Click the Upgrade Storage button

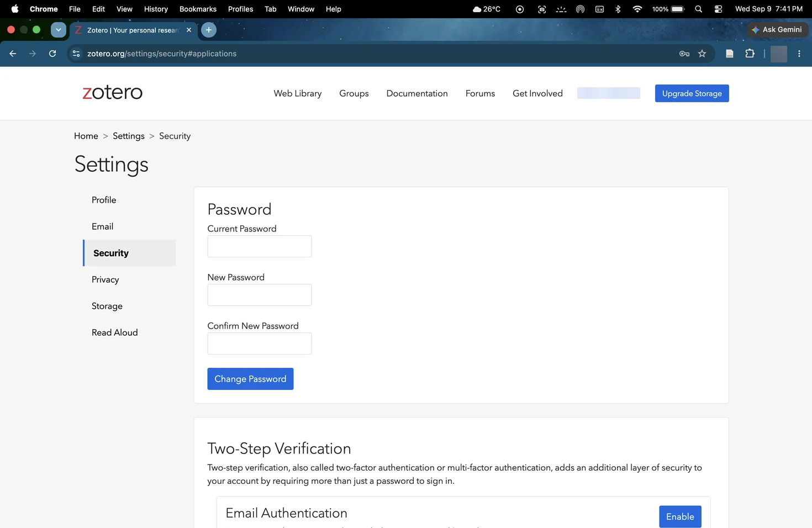[x=692, y=93]
